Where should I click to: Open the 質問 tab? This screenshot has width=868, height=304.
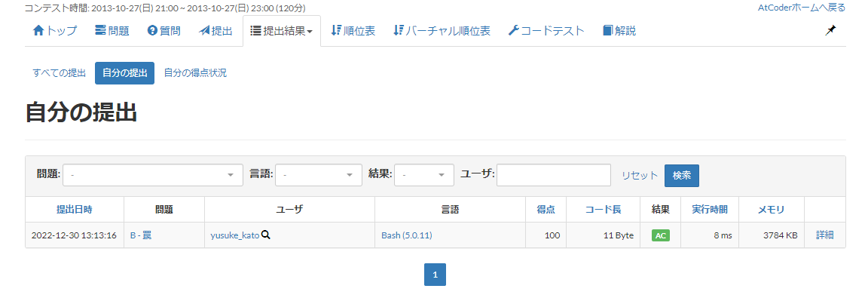(x=164, y=31)
